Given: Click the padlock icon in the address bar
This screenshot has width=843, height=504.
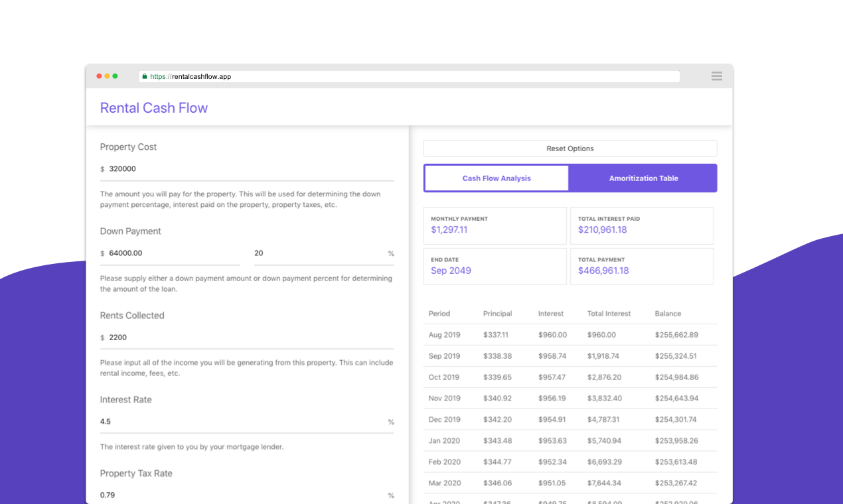Looking at the screenshot, I should [144, 76].
